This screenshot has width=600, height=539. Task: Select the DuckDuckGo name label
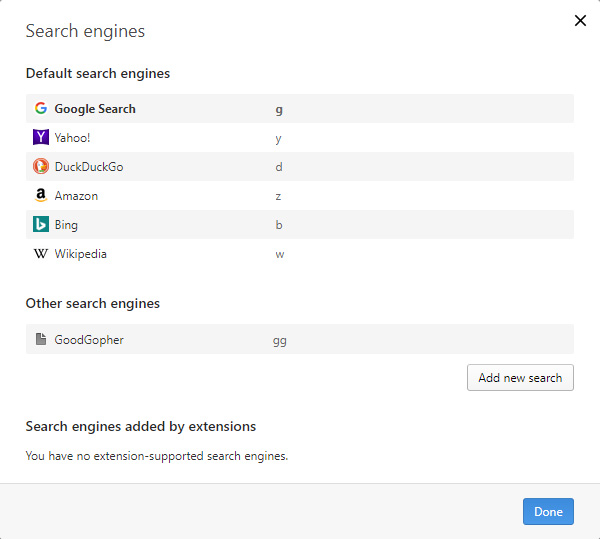point(89,167)
